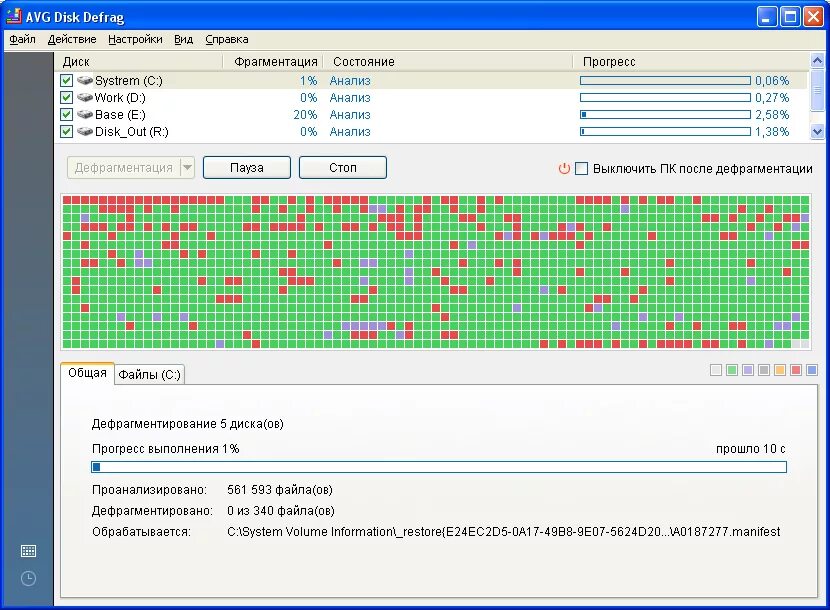Click the AVG Disk Defrag title bar icon
The image size is (830, 610).
[x=14, y=16]
